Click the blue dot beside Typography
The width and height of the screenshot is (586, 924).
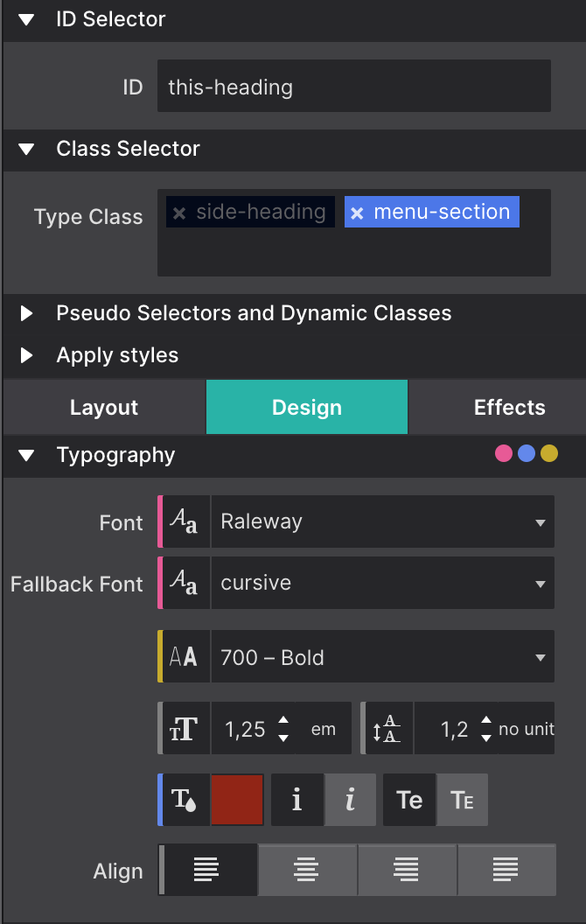tap(527, 453)
